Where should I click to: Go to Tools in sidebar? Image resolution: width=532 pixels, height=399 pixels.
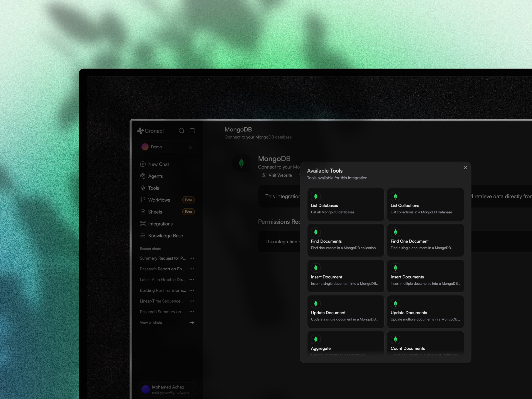167,188
